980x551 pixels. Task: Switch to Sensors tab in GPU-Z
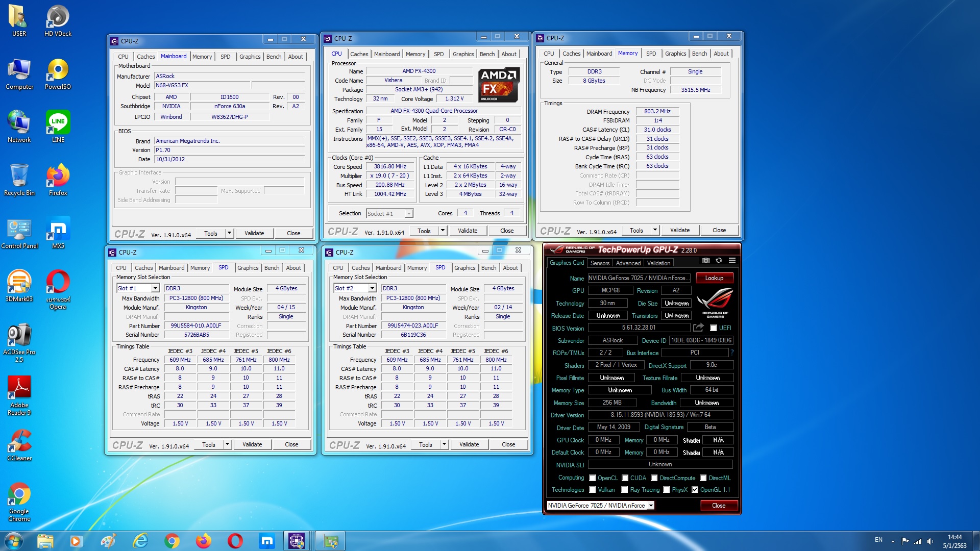tap(600, 263)
